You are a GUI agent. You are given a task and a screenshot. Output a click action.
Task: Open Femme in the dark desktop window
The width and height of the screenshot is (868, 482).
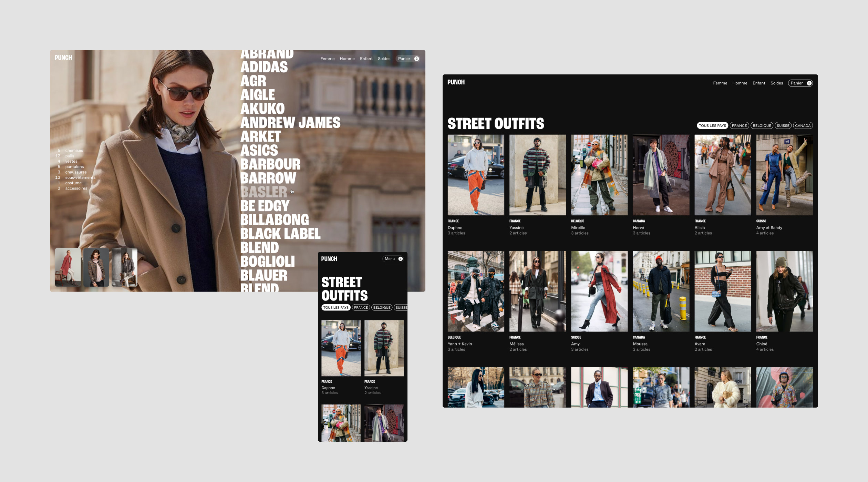pos(720,83)
